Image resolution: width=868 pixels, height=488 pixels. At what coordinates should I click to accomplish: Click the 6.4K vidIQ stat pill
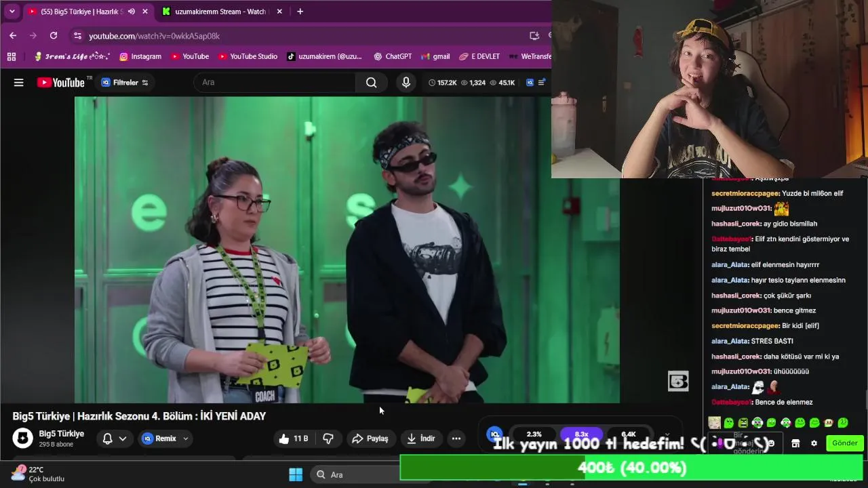(629, 434)
